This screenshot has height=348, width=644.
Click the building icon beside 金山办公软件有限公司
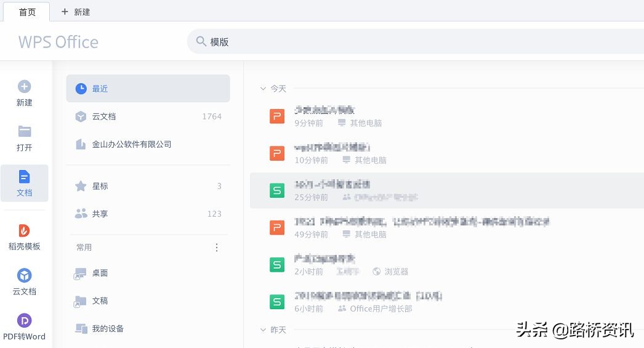tap(81, 144)
